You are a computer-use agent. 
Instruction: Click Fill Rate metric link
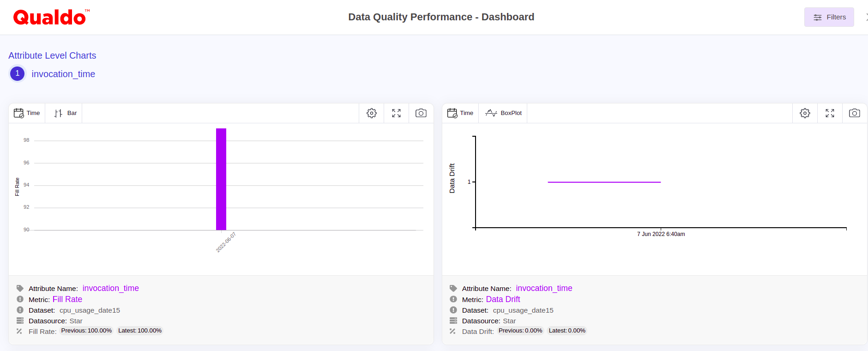(x=67, y=299)
